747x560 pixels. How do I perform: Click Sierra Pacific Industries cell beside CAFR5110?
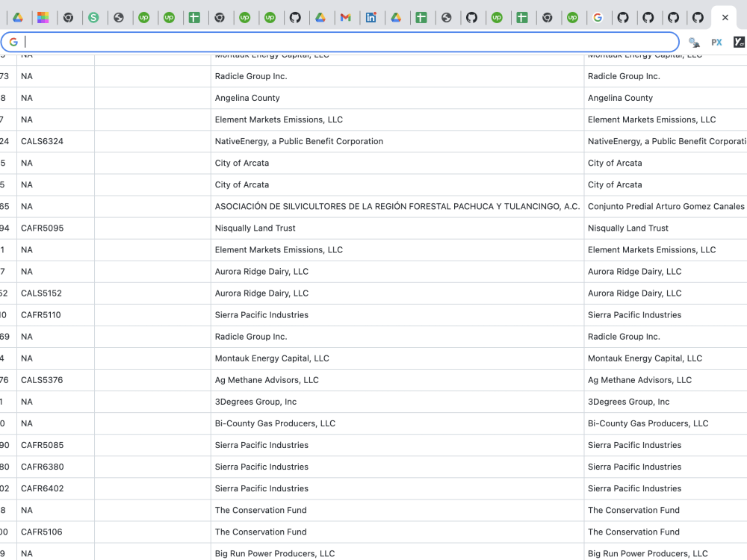(x=397, y=315)
